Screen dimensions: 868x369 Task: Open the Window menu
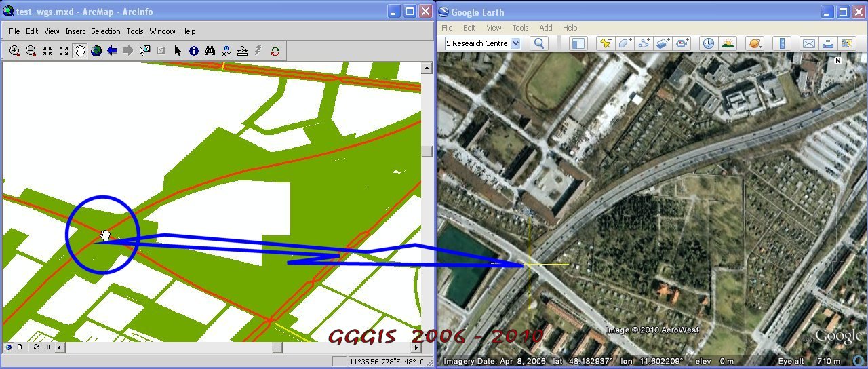[163, 31]
